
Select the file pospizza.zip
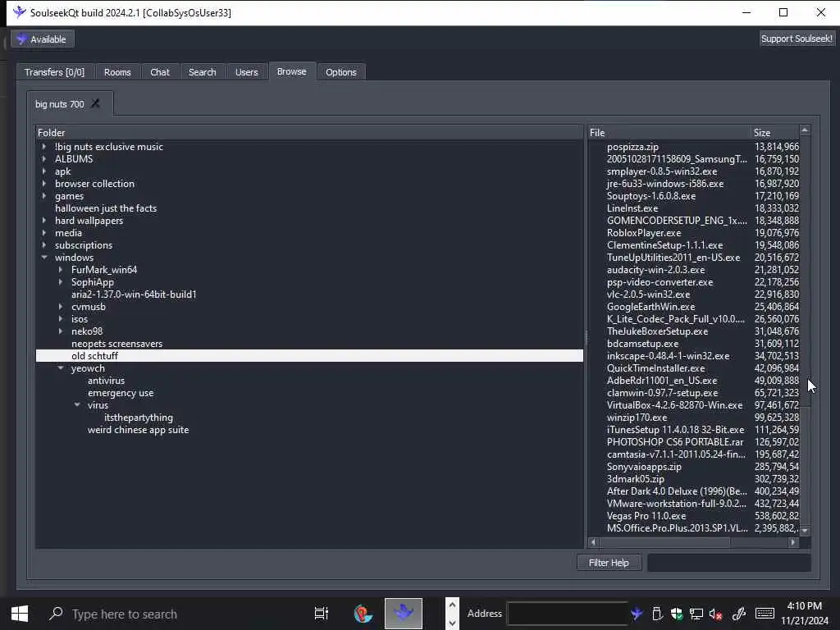632,147
